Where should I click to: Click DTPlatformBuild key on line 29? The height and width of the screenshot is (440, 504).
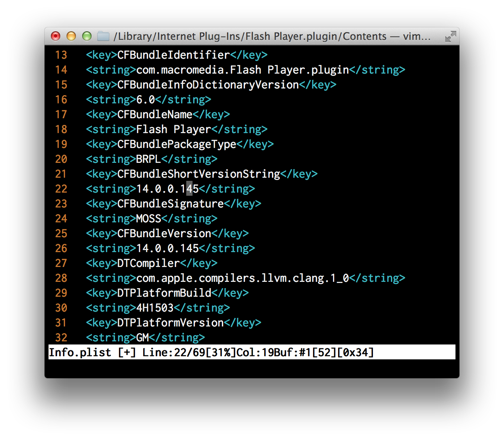(x=164, y=293)
